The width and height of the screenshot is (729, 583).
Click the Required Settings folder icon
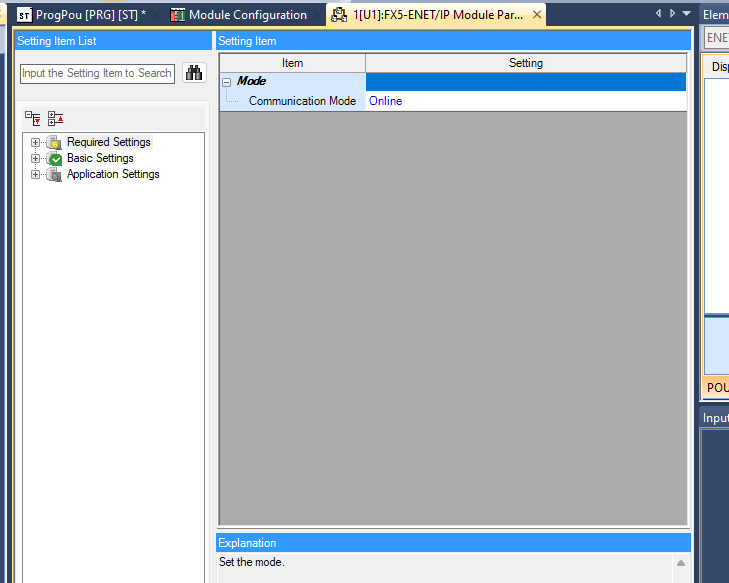coord(54,143)
